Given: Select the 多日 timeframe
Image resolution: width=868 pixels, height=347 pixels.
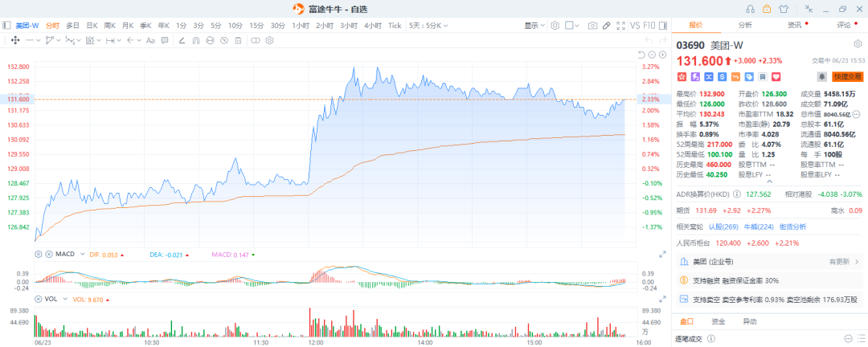Looking at the screenshot, I should pos(72,26).
